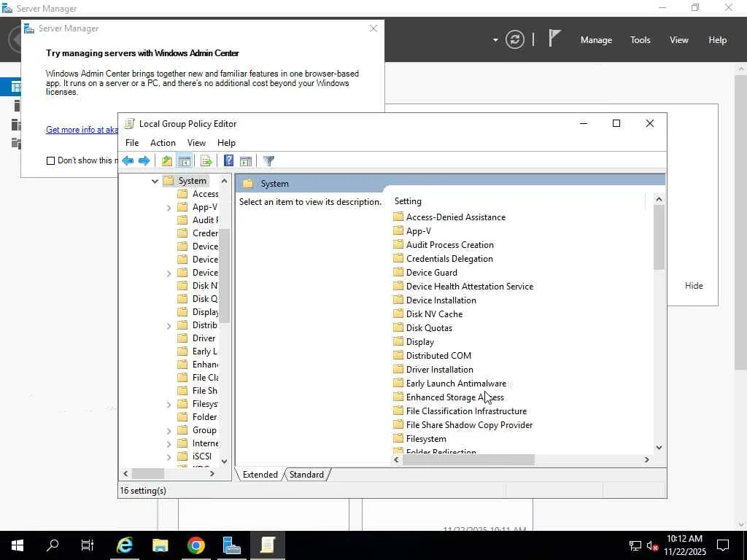Open the File menu in Group Policy Editor

132,143
